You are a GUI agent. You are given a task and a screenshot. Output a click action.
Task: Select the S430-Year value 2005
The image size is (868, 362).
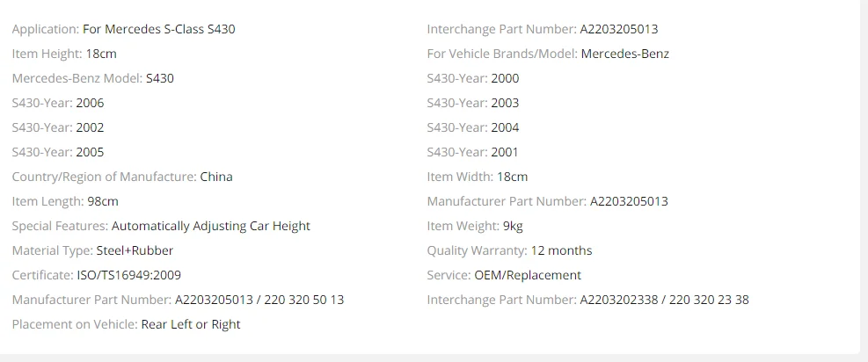90,152
